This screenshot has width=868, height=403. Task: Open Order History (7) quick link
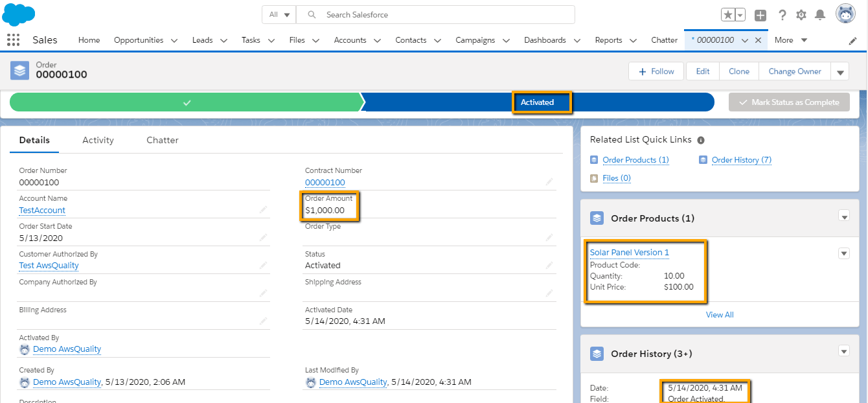pos(742,160)
